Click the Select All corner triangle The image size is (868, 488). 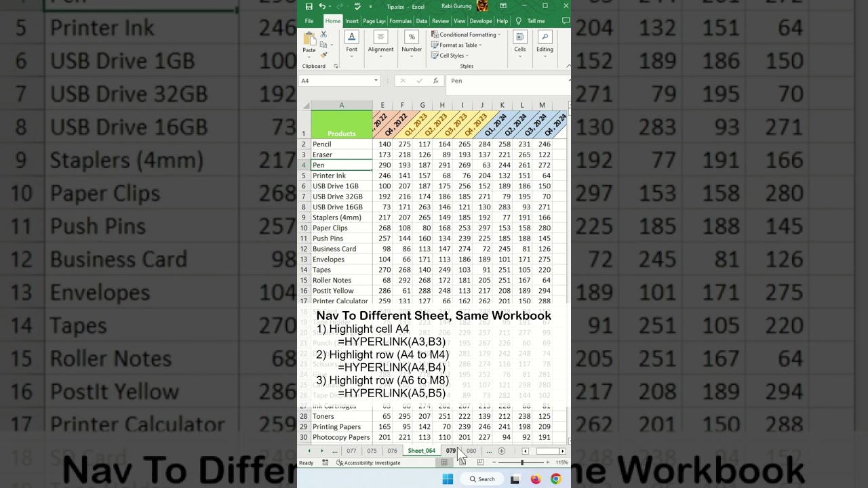pos(304,105)
